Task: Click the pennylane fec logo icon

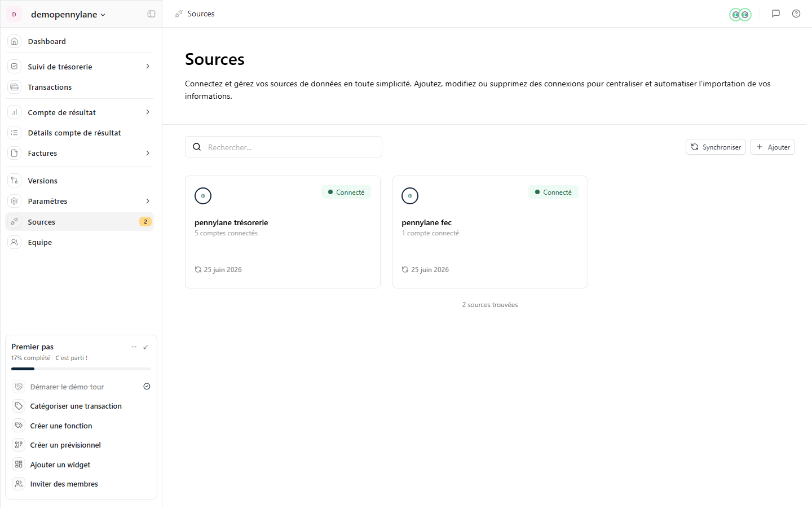Action: point(410,196)
